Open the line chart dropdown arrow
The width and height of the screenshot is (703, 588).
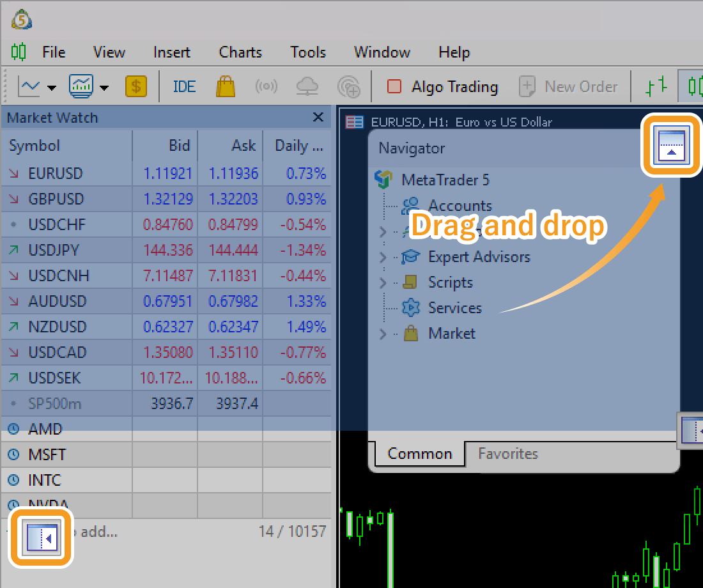[52, 88]
